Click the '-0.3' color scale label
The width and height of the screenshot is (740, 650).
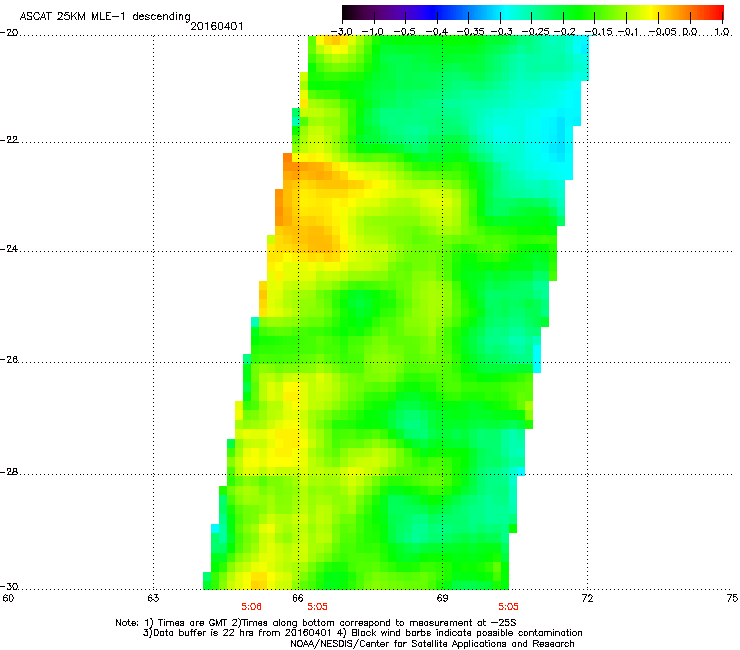501,32
